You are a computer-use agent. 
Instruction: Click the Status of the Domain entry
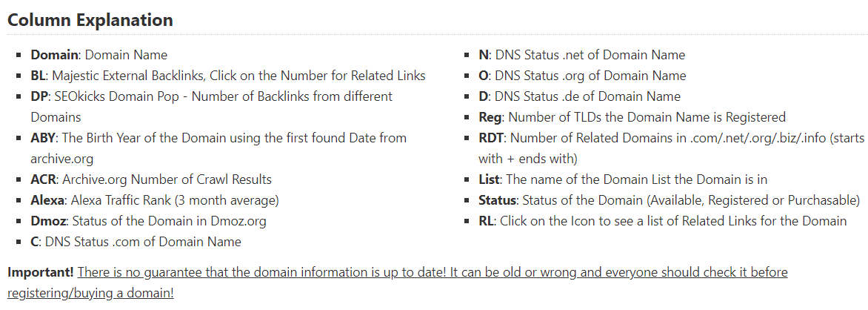[x=670, y=200]
